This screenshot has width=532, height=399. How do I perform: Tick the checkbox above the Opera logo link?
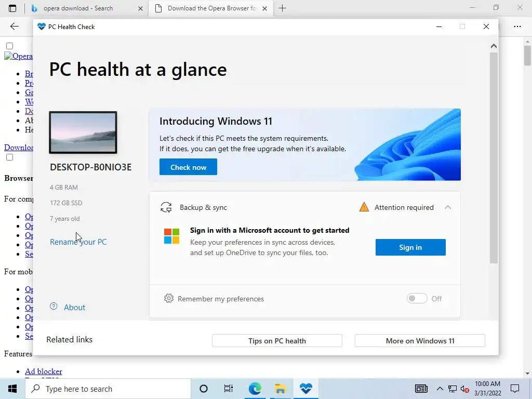9,46
